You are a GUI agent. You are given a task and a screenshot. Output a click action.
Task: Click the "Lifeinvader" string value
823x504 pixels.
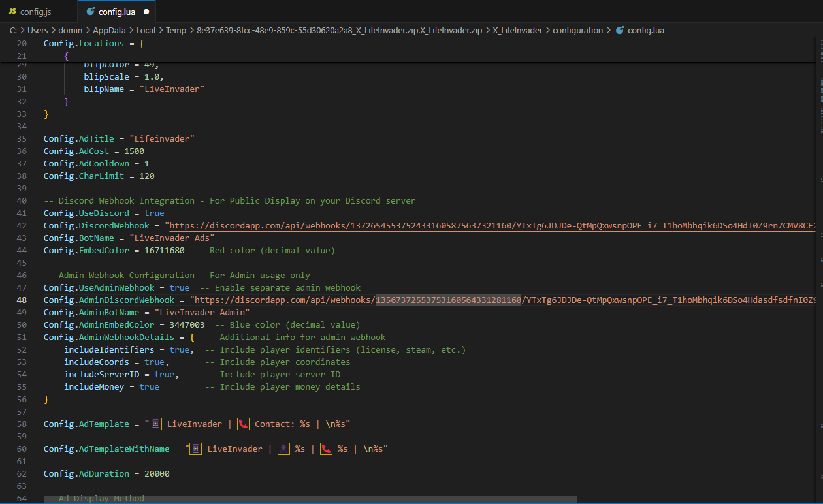[162, 139]
